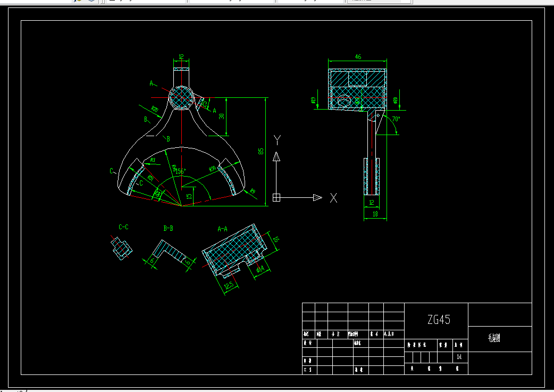Select the ø20 dimension right of side view
554x392 pixels.
point(396,101)
